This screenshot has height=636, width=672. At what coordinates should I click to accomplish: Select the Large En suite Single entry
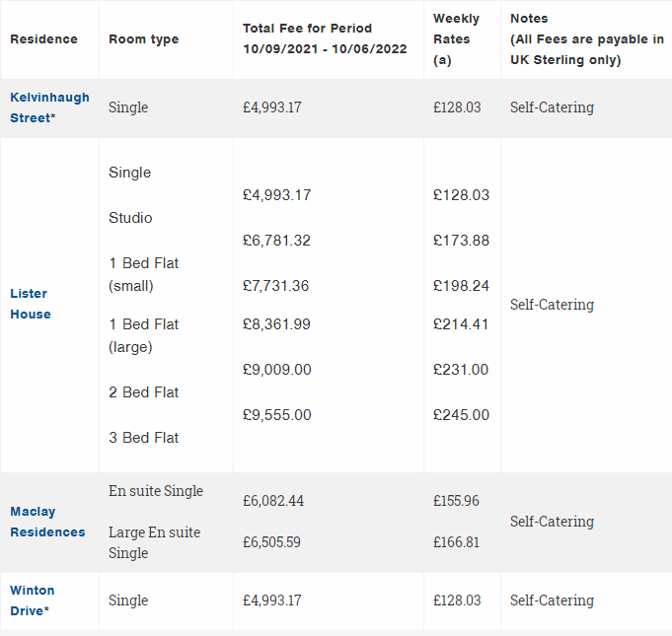coord(154,542)
